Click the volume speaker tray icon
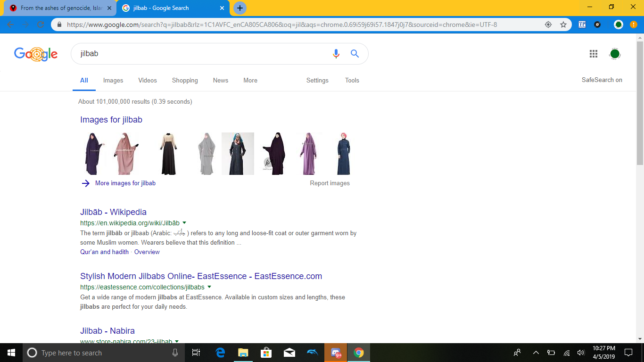The height and width of the screenshot is (362, 644). pyautogui.click(x=581, y=353)
